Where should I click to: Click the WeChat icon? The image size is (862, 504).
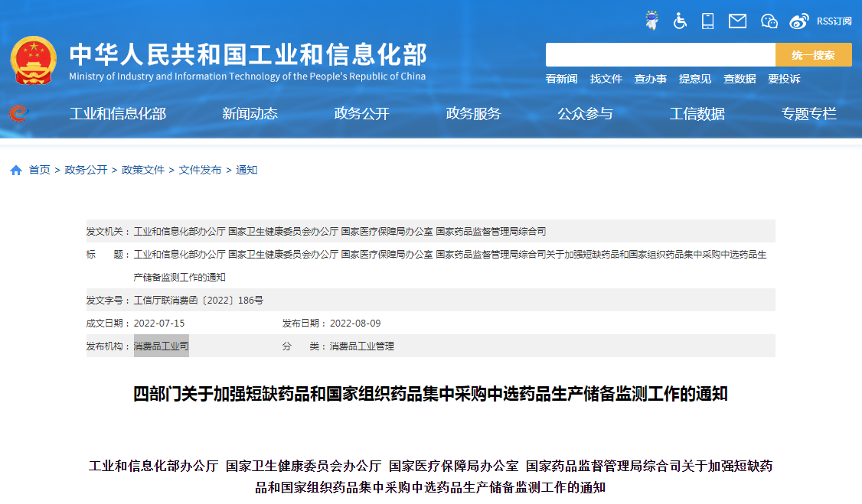click(769, 21)
